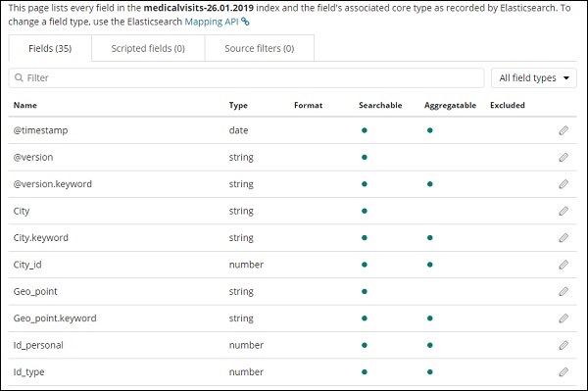Switch to the Source filters (0) tab
The width and height of the screenshot is (588, 391).
click(260, 48)
